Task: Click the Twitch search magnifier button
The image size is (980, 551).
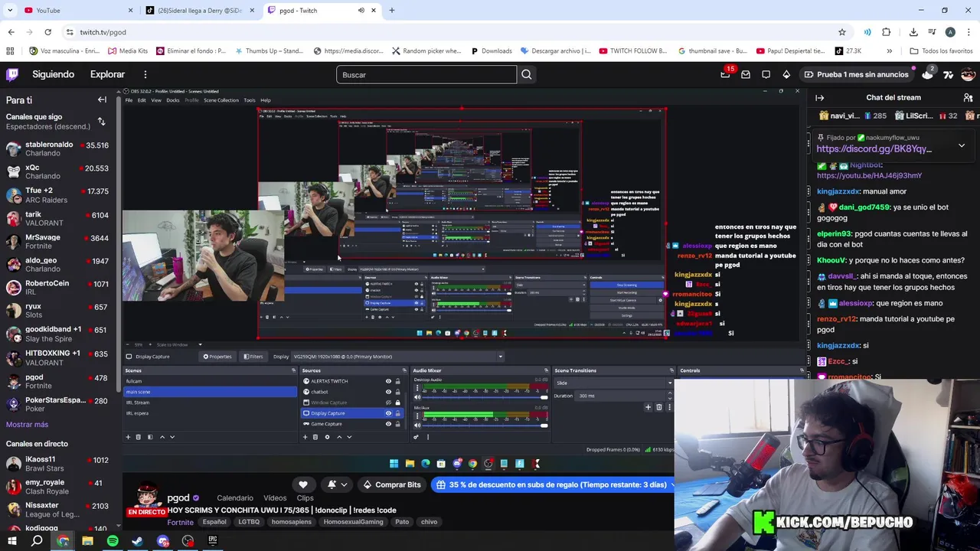Action: tap(527, 74)
